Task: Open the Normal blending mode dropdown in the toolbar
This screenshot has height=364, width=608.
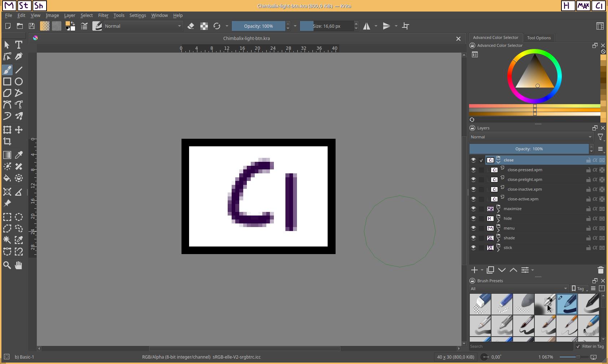Action: (143, 26)
